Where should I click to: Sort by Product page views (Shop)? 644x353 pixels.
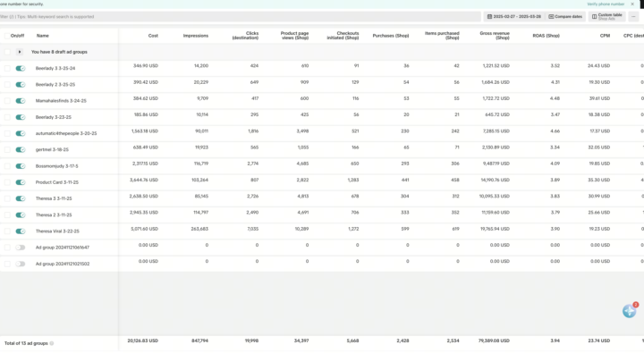(x=294, y=36)
